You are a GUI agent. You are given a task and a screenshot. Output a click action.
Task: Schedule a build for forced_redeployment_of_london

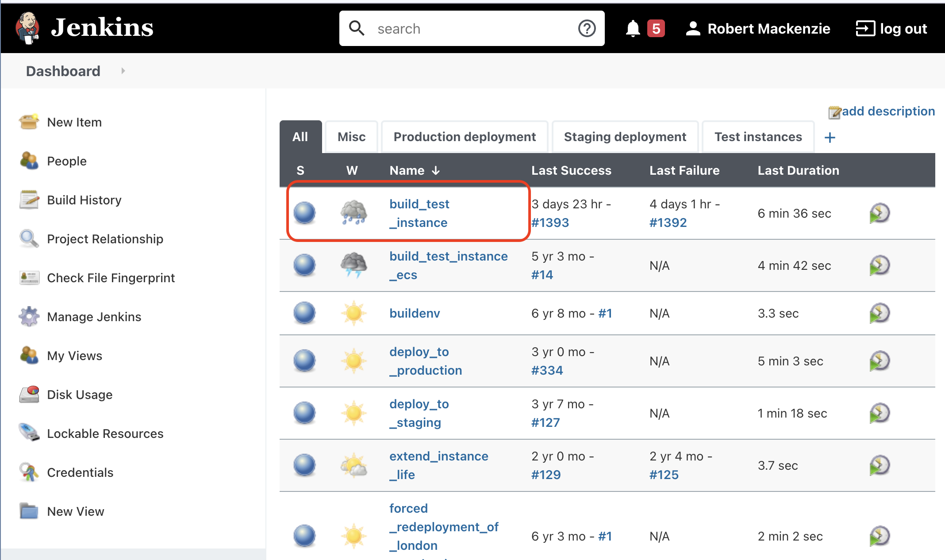[x=880, y=536]
